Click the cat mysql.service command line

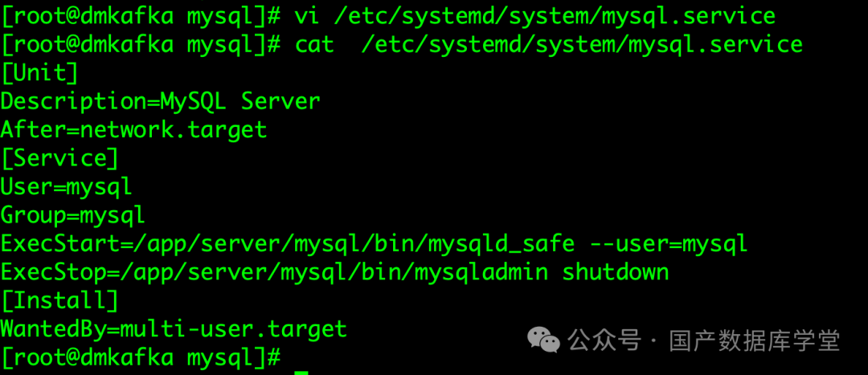pyautogui.click(x=402, y=44)
